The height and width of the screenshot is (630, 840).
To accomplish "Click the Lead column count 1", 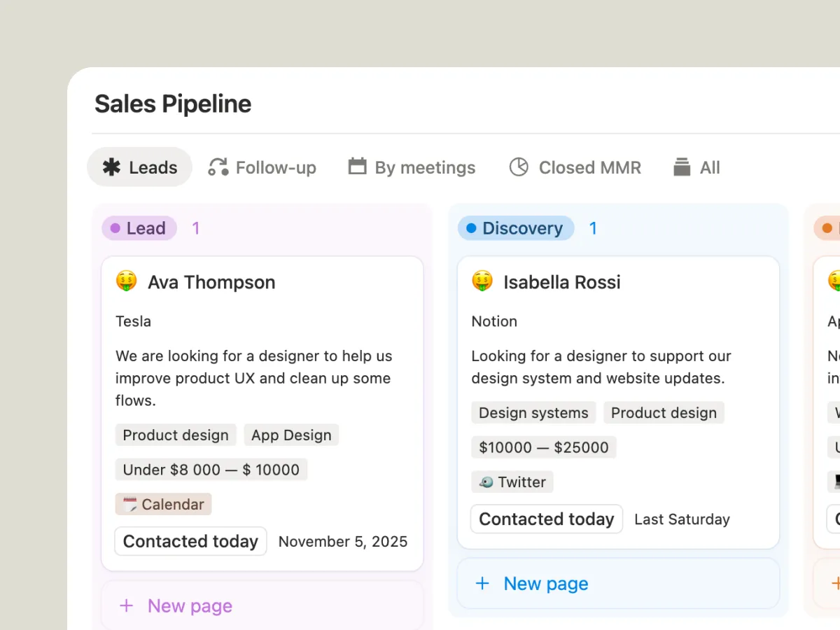I will click(x=196, y=228).
